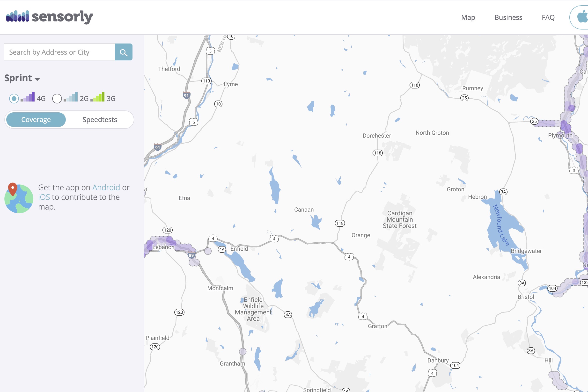Screen dimensions: 588x392
Task: Click the 3G green signal bars icon
Action: pyautogui.click(x=97, y=97)
